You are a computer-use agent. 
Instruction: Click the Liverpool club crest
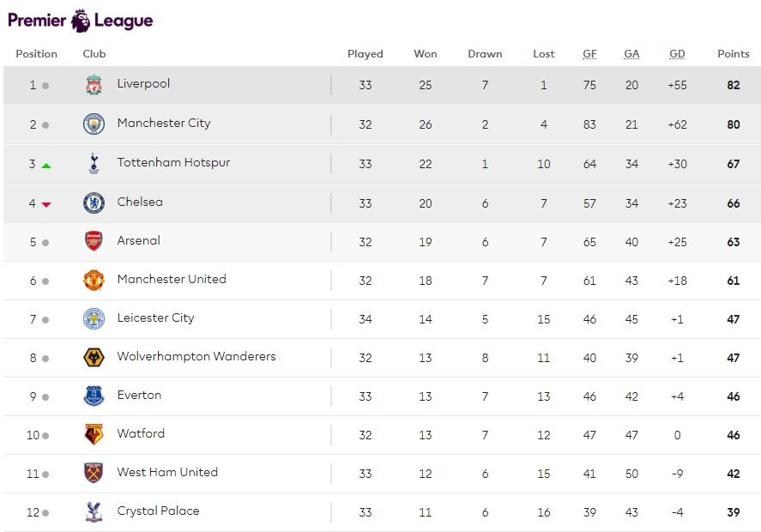point(94,84)
